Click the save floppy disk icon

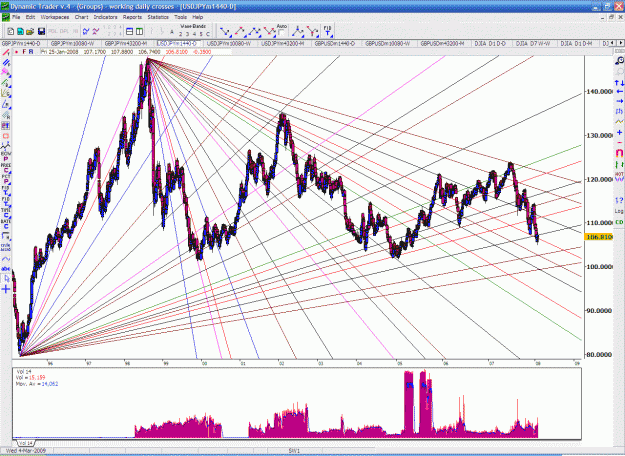[41, 31]
